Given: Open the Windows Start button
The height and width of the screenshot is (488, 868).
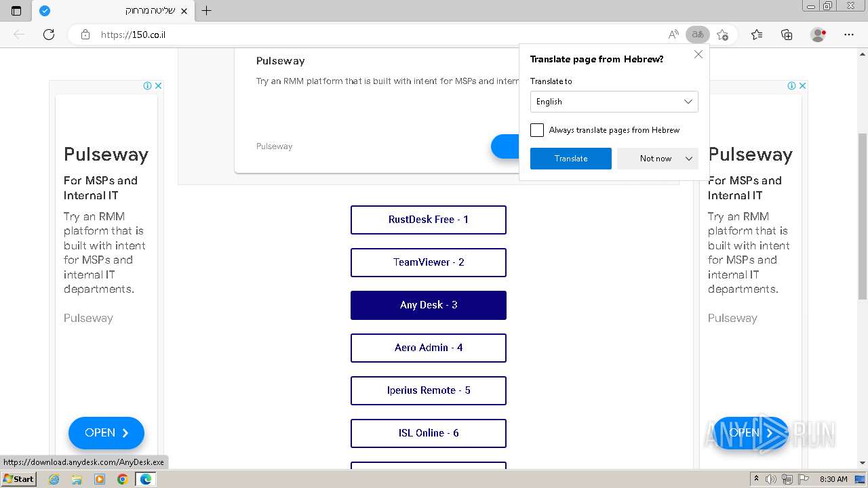Looking at the screenshot, I should coord(19,479).
